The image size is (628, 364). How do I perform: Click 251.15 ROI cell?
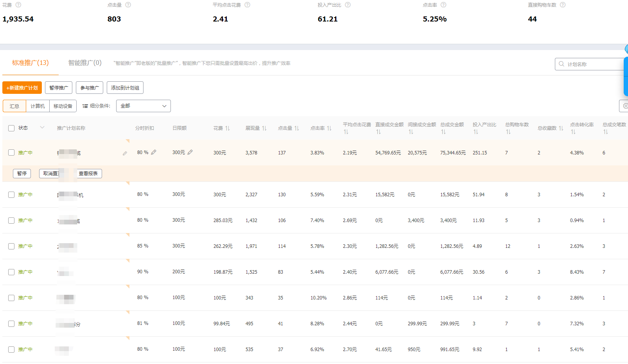(480, 153)
